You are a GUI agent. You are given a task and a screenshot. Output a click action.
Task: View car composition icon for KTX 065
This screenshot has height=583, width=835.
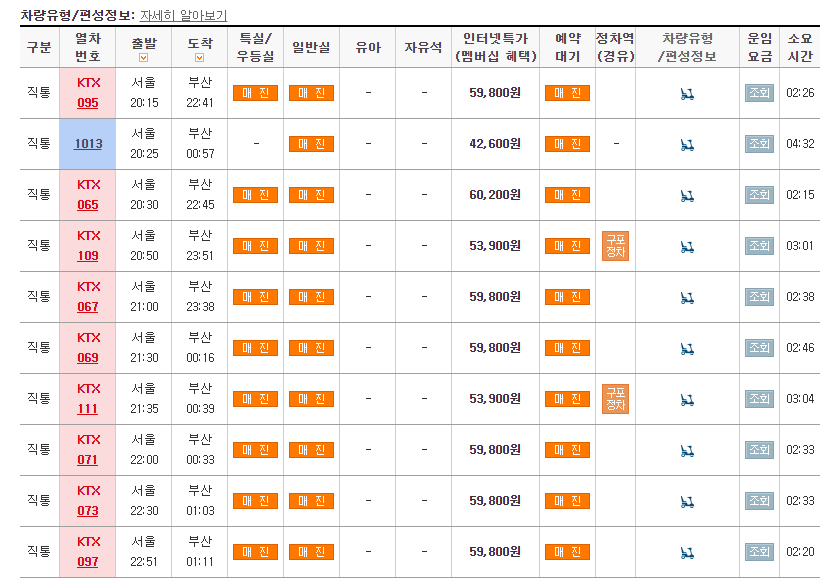pos(687,196)
